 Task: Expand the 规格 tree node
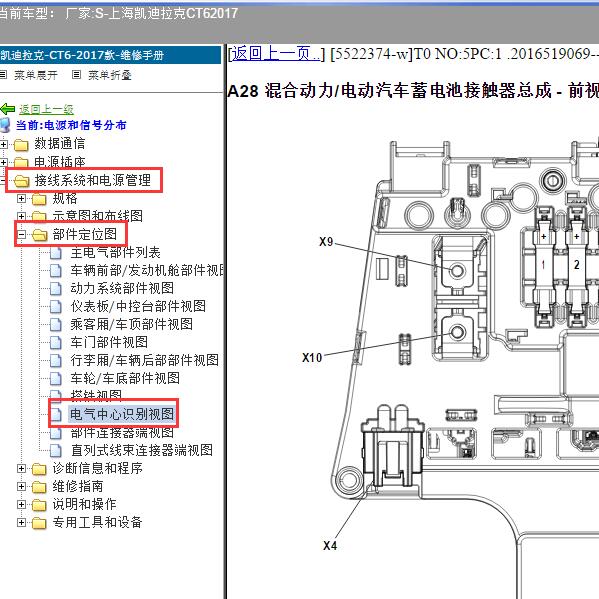(21, 198)
